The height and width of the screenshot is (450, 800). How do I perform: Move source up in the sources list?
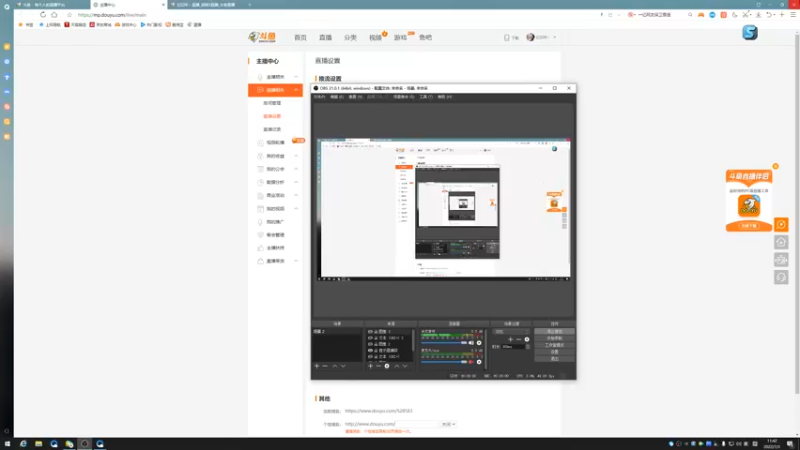(x=397, y=366)
